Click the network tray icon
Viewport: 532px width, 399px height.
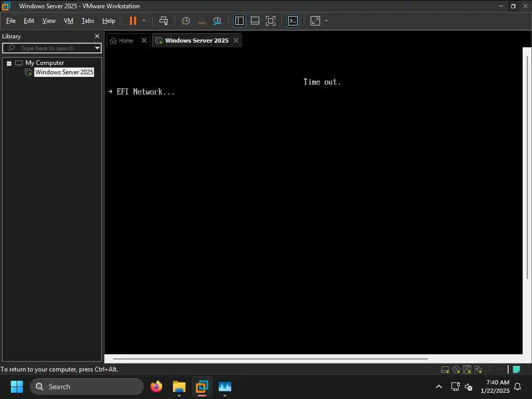tap(455, 387)
